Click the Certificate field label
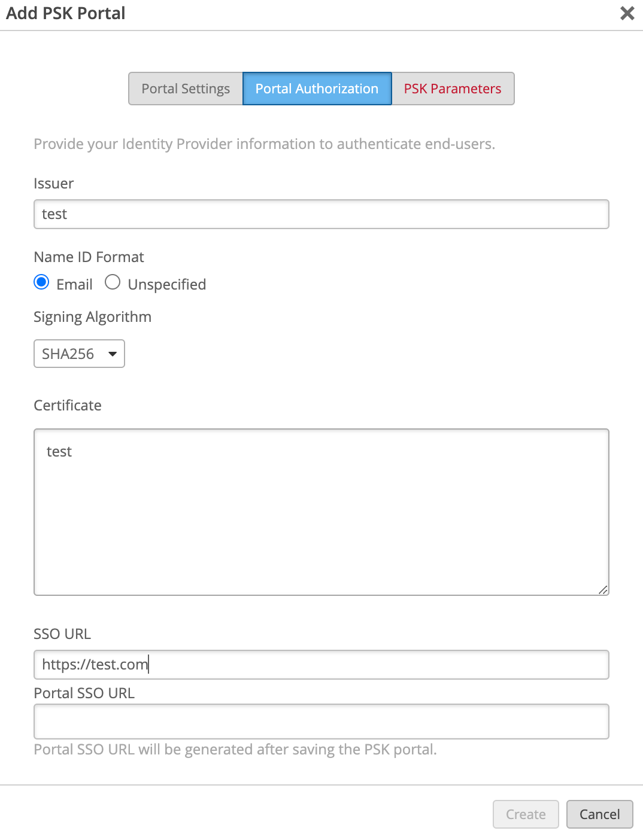This screenshot has width=643, height=840. (68, 406)
